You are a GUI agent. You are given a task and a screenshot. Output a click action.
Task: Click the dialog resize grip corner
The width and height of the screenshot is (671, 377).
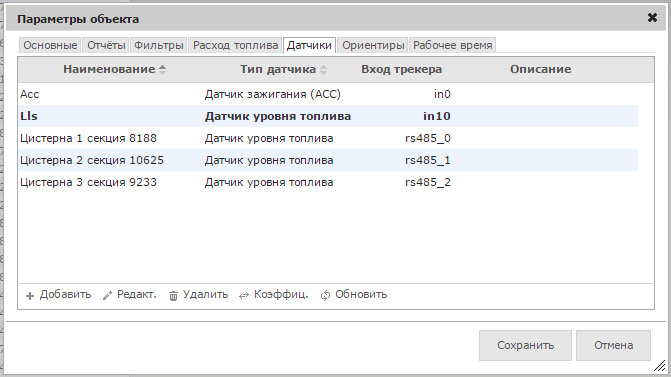click(x=659, y=365)
